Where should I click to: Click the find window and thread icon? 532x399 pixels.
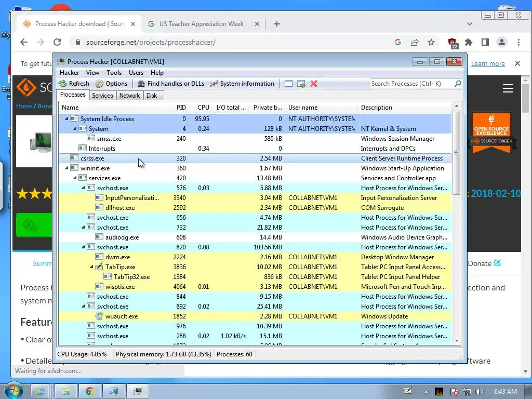(301, 84)
